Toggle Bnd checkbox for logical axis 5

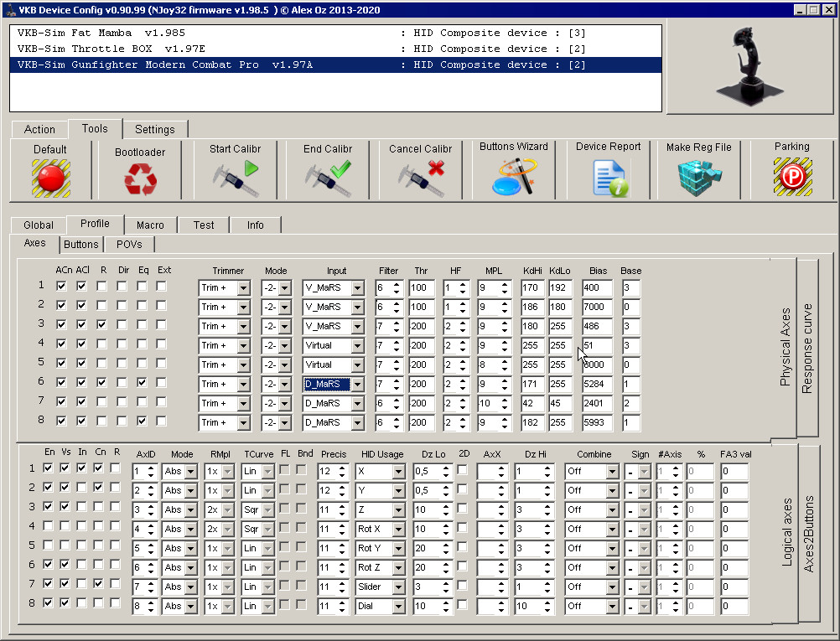pyautogui.click(x=302, y=547)
